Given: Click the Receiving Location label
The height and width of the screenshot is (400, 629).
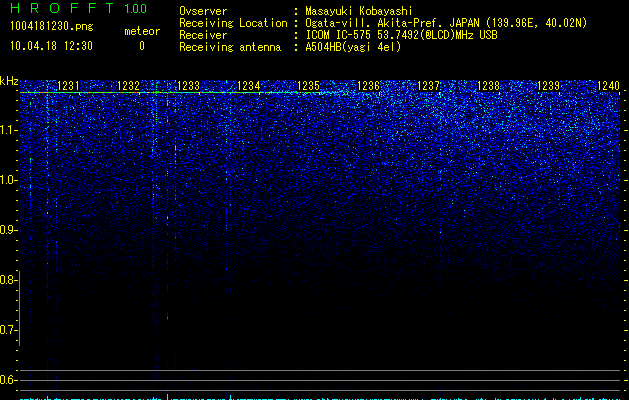Looking at the screenshot, I should click(233, 23).
